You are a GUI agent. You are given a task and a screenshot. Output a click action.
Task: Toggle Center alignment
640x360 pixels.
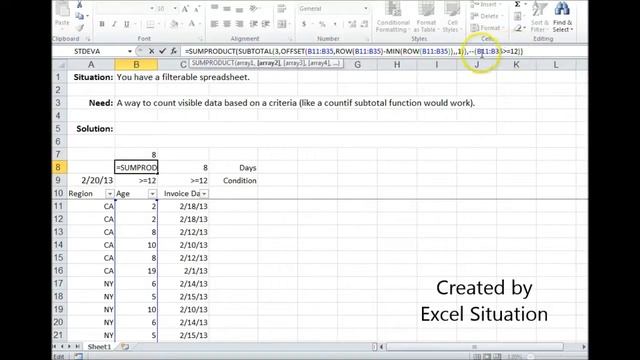point(227,24)
